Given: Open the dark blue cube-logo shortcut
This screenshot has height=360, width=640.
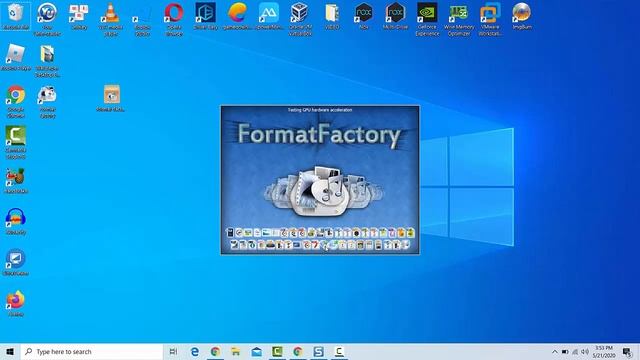Looking at the screenshot, I should 205,16.
